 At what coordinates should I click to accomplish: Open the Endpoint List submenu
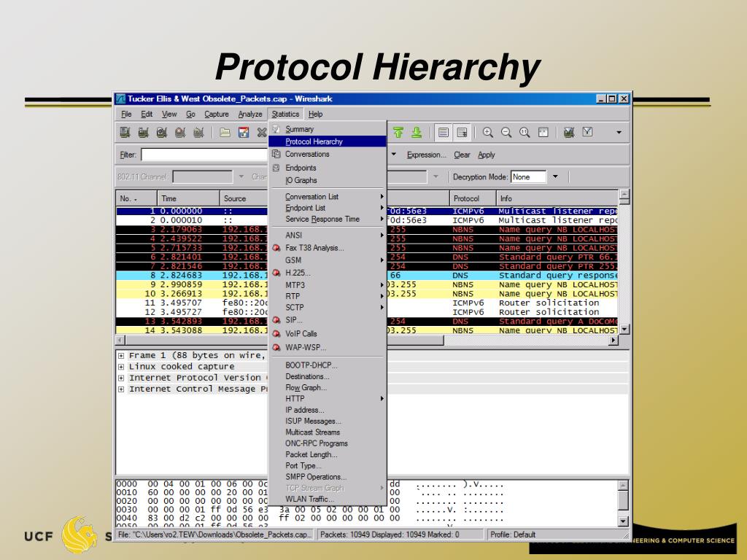(x=328, y=208)
